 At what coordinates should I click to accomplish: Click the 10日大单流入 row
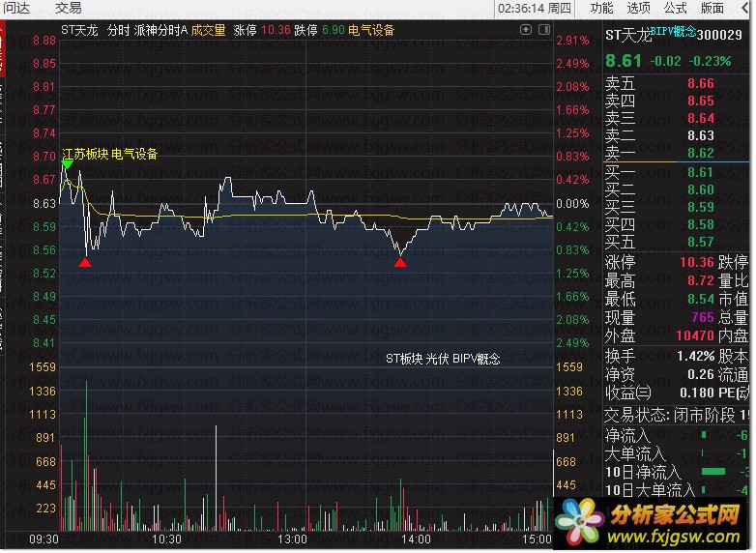point(677,490)
